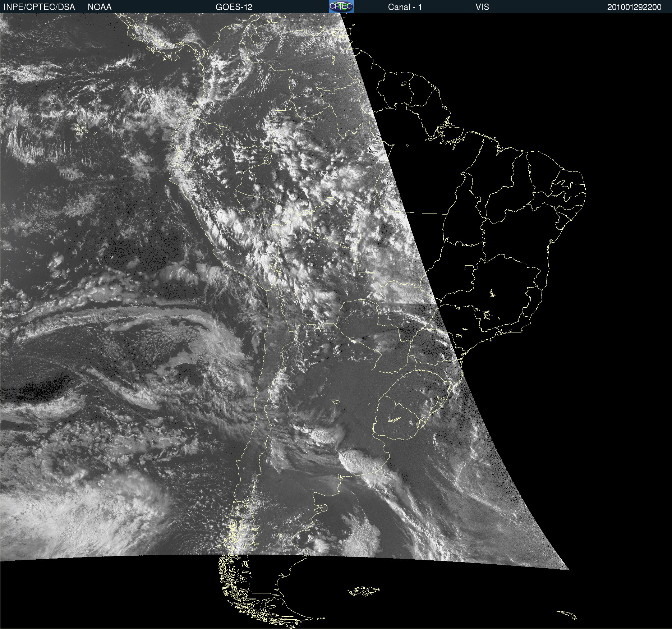Click the 201001292200 timestamp
This screenshot has height=629, width=672.
click(x=634, y=7)
